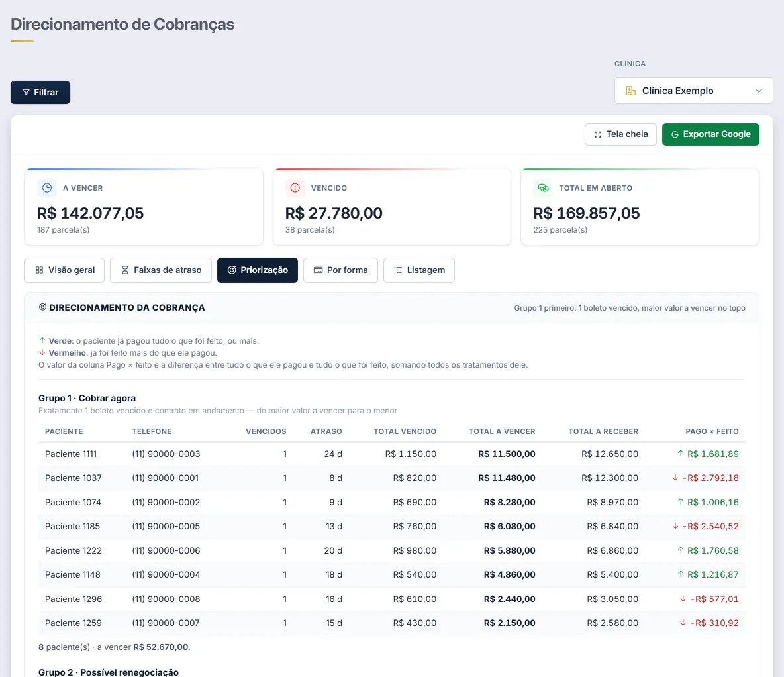The width and height of the screenshot is (784, 677).
Task: Click the TOTAL A VENCER column header
Action: 502,431
